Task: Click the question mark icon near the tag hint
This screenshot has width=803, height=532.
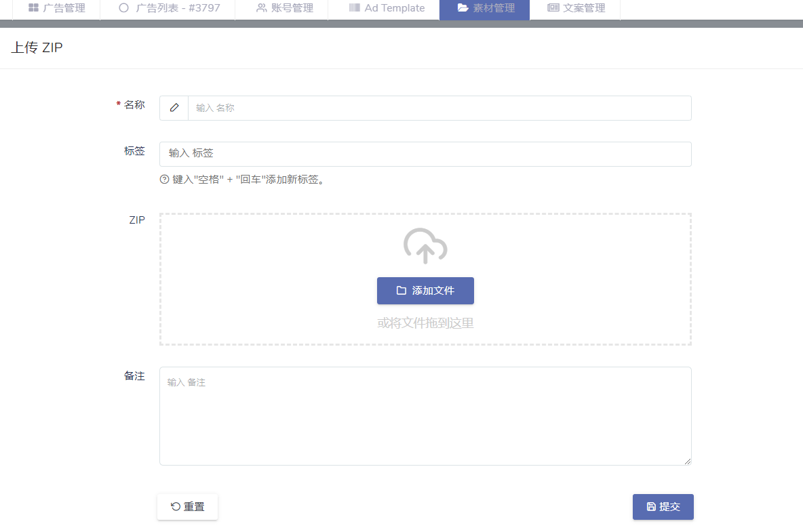Action: tap(164, 180)
